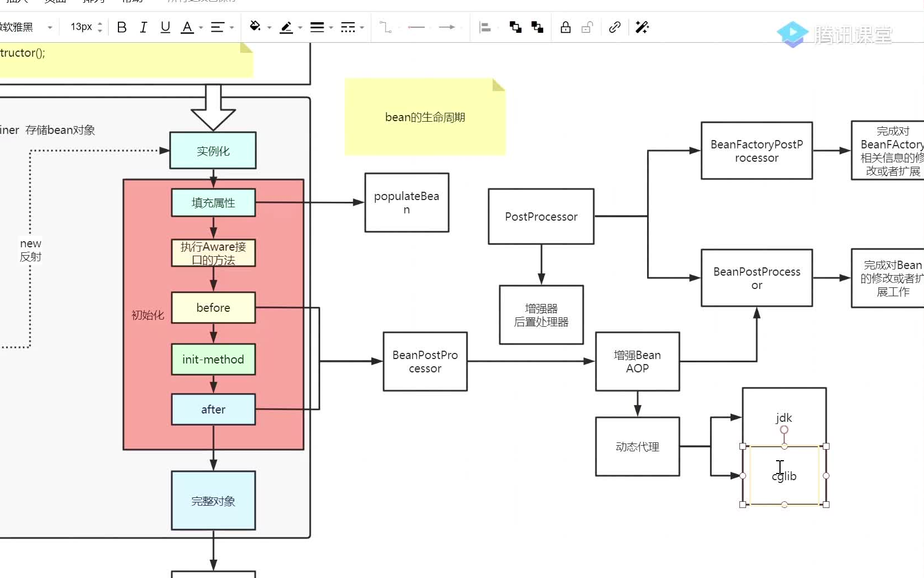Increase font size with the stepper arrow
Screen dimensions: 924x578
100,23
